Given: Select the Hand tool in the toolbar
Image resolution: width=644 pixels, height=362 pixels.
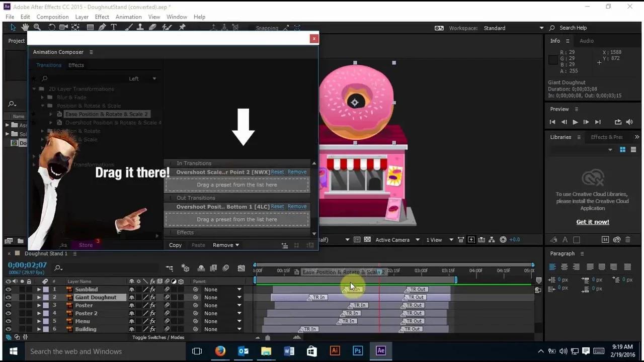Looking at the screenshot, I should click(25, 27).
